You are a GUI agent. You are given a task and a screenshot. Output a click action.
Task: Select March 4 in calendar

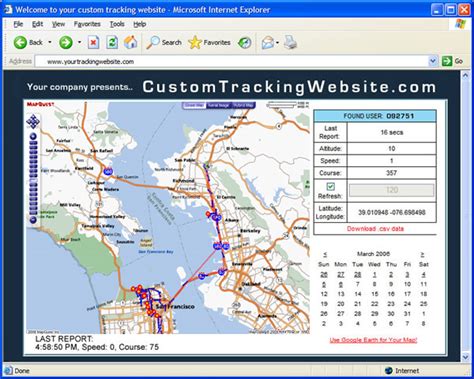pos(423,275)
